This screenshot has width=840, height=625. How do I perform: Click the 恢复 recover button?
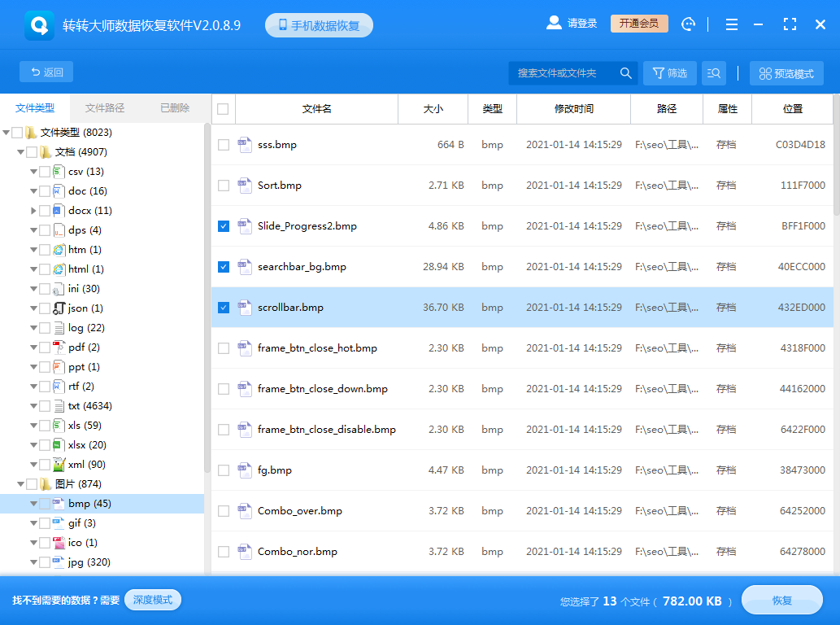(781, 600)
